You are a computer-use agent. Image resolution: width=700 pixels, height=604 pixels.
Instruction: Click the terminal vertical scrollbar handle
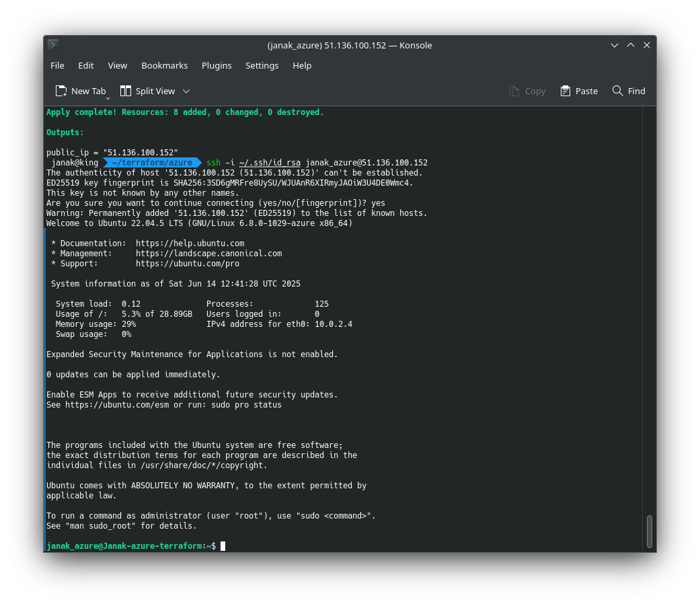pyautogui.click(x=649, y=531)
